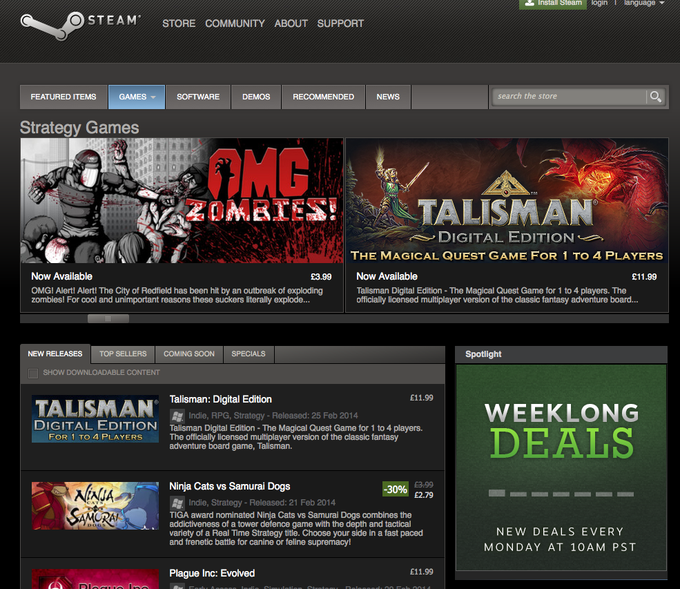This screenshot has height=589, width=680.
Task: Click the Steam logo
Action: [x=80, y=25]
